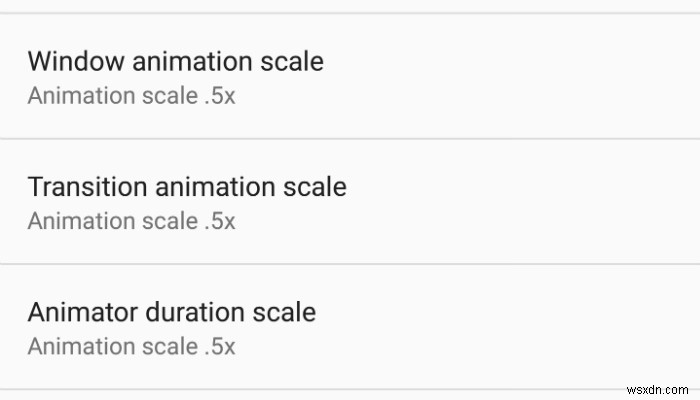Image resolution: width=700 pixels, height=400 pixels.
Task: Click the .5x value under Animator duration scale
Action: pos(216,347)
